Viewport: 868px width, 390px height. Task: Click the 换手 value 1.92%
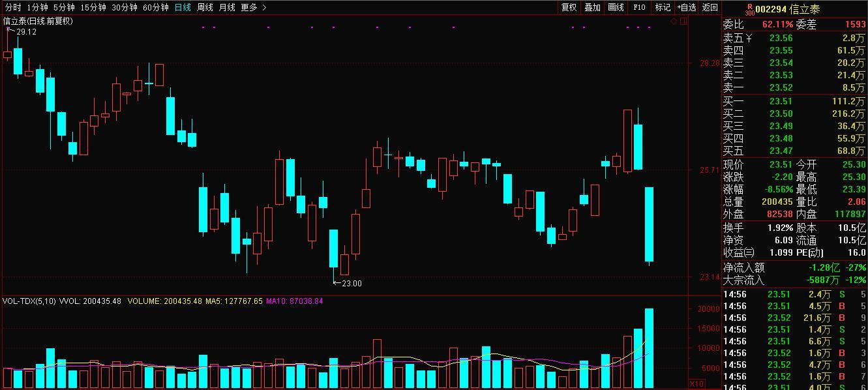pos(781,228)
